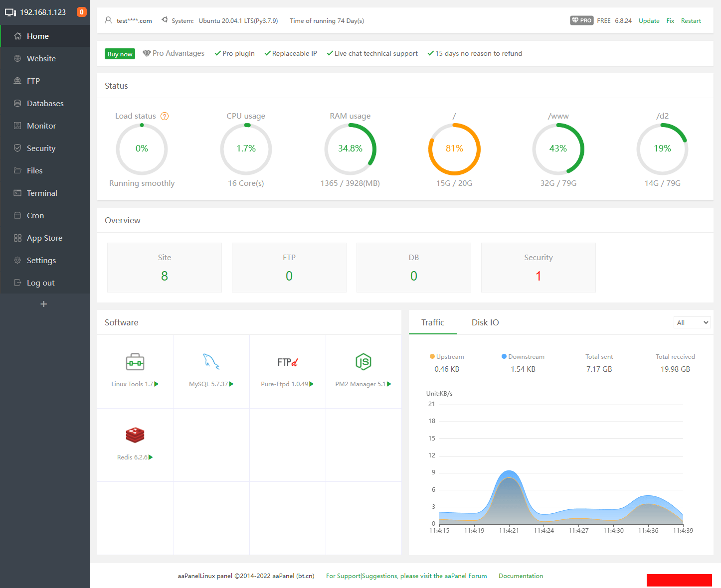Click the Linux Tools icon

(135, 362)
